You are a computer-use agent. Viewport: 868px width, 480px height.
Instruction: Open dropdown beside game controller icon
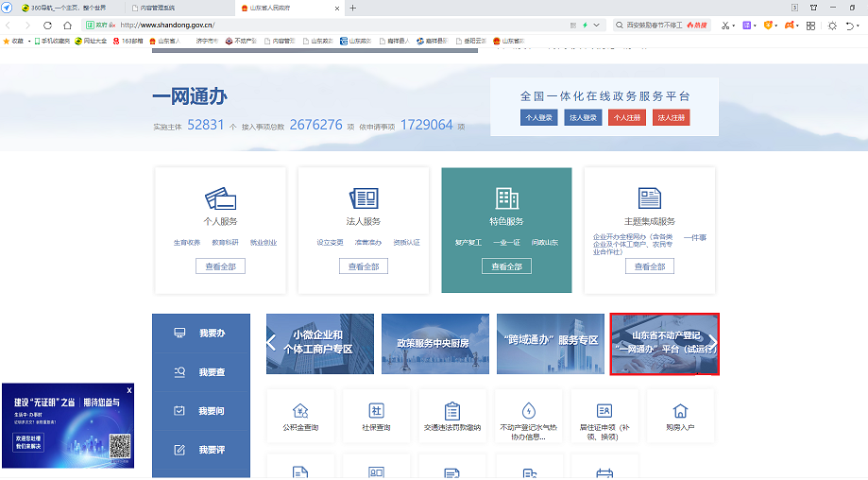click(797, 26)
